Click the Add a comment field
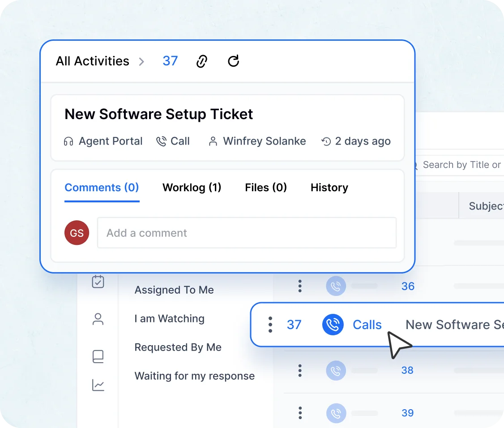The width and height of the screenshot is (504, 428). point(247,233)
